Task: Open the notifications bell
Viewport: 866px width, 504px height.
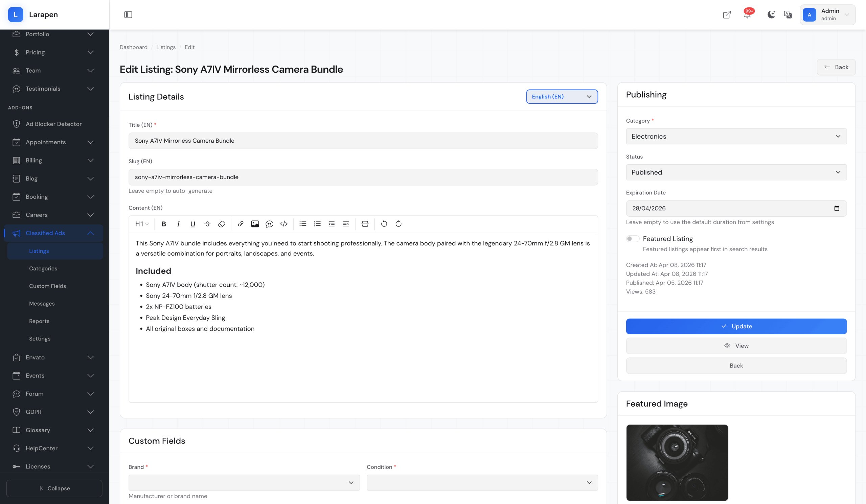Action: [747, 15]
